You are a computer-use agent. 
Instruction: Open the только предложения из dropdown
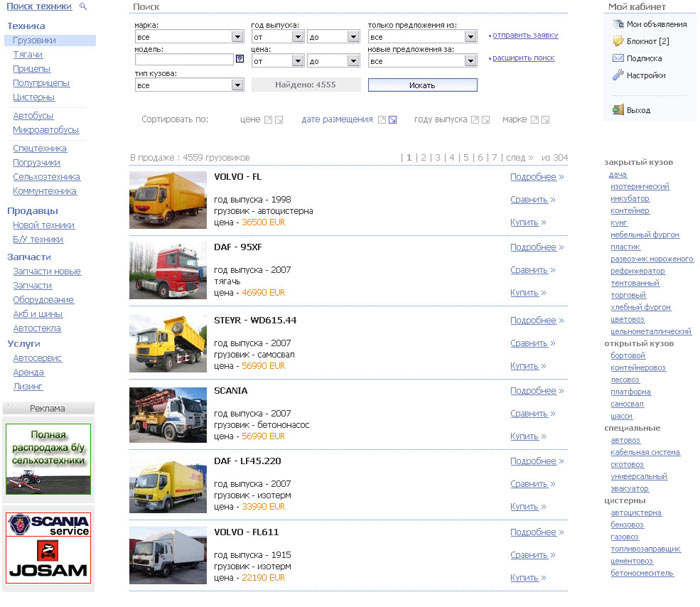pyautogui.click(x=471, y=36)
